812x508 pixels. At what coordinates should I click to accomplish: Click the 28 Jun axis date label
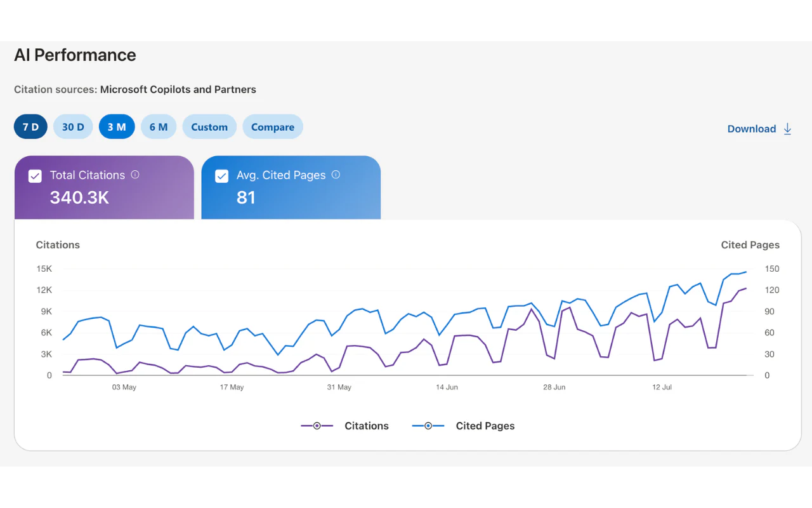pos(554,387)
